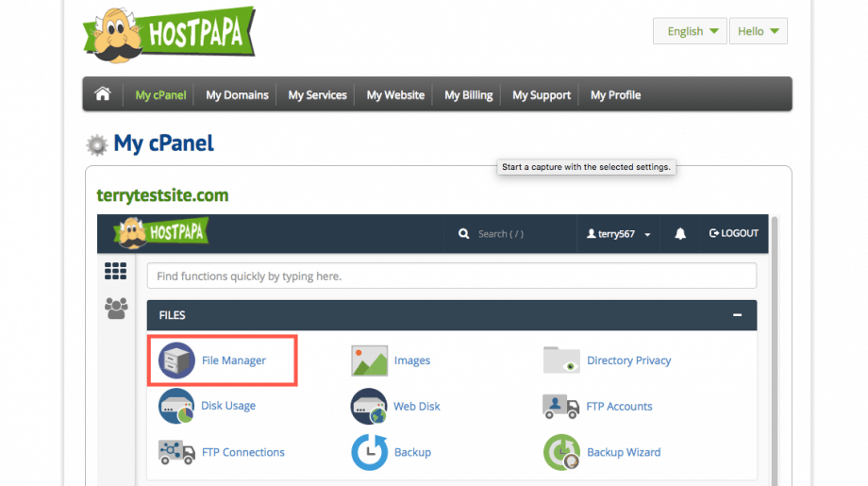Image resolution: width=868 pixels, height=486 pixels.
Task: Click the Find functions quickly input field
Action: click(452, 276)
